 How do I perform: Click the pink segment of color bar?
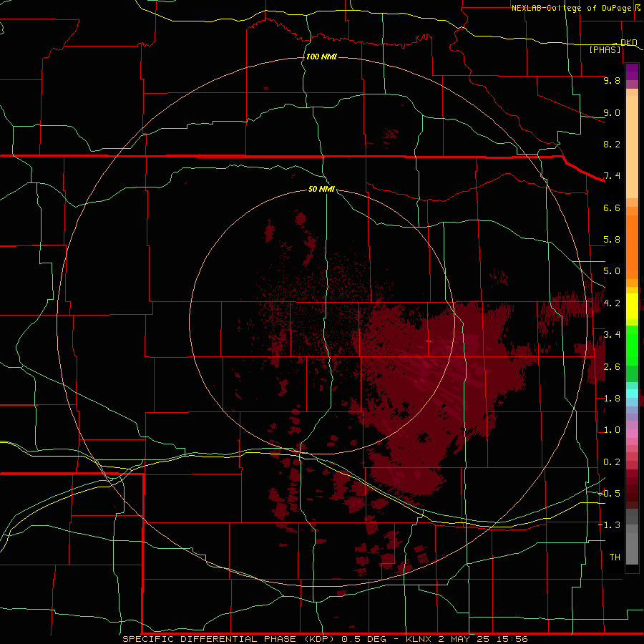[632, 434]
